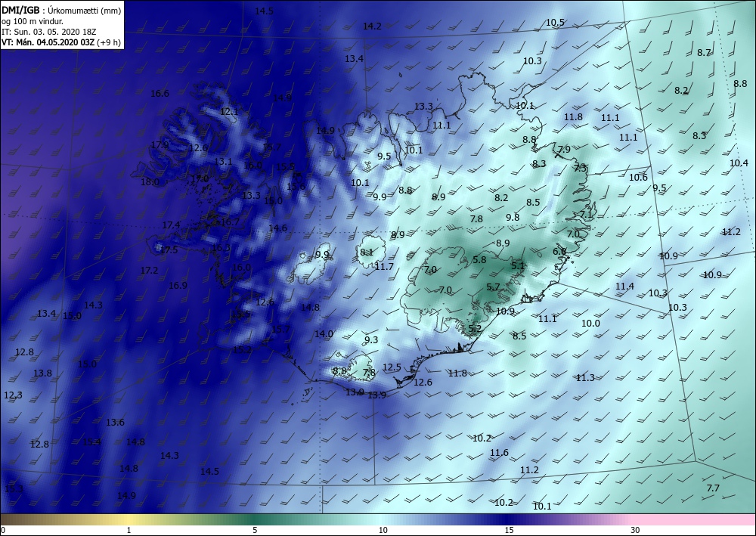Click the legend tick label '1'

[x=129, y=531]
